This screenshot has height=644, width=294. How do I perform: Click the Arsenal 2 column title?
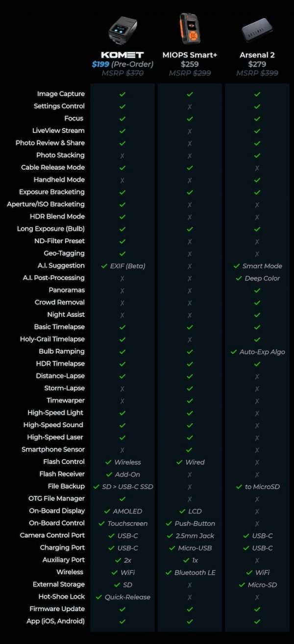click(x=257, y=55)
